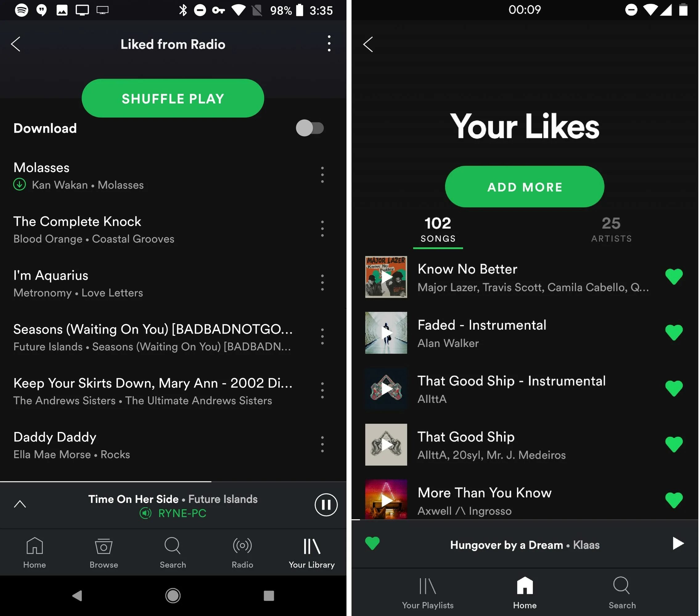700x616 pixels.
Task: Tap SHUFFLE PLAY button on Liked from Radio
Action: [x=173, y=98]
